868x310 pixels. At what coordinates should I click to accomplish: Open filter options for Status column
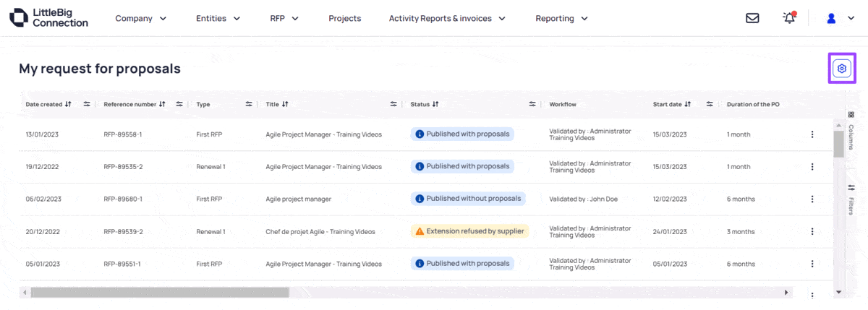[x=532, y=104]
